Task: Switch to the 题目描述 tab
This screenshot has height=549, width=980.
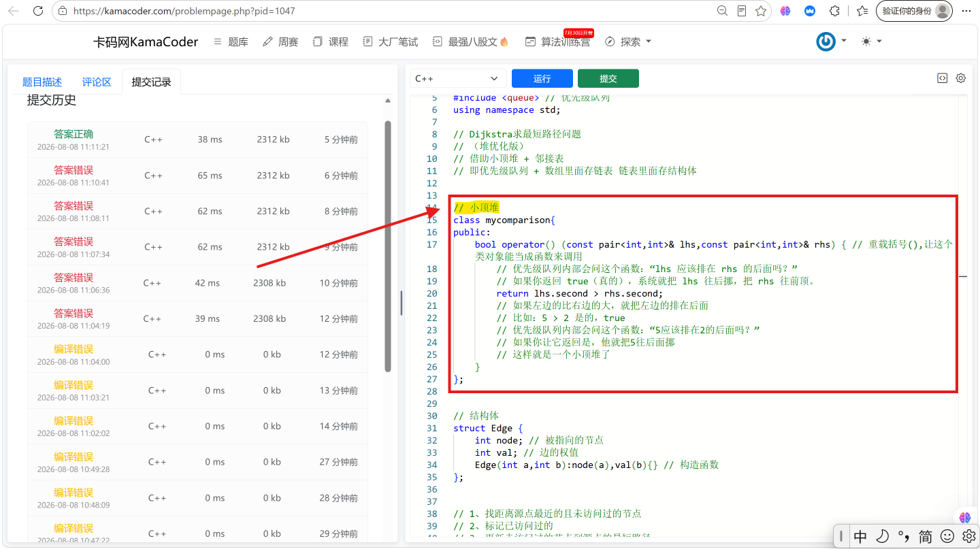Action: (42, 82)
